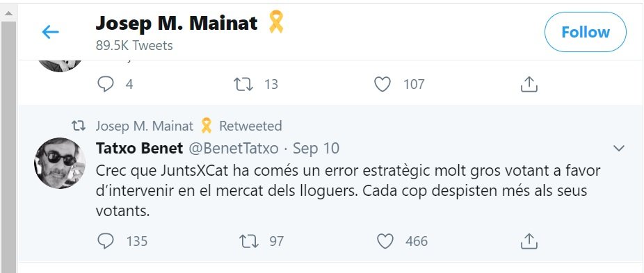Open the tweet text about JuntsXCat
This screenshot has width=644, height=273.
coord(348,191)
